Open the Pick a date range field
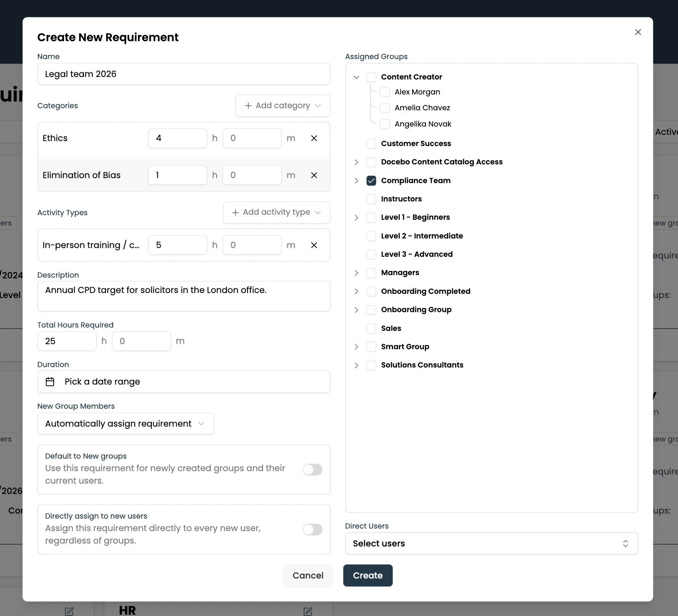Image resolution: width=678 pixels, height=616 pixels. coord(184,382)
